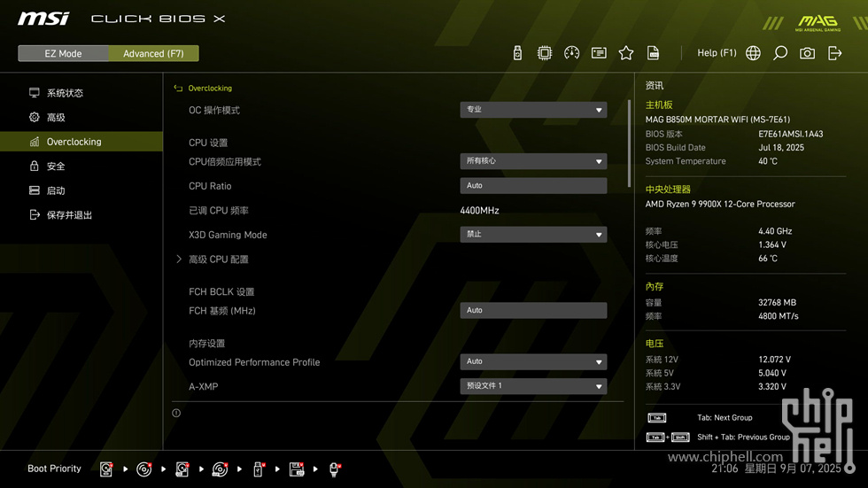
Task: Open Optimized Performance Profile dropdown
Action: [533, 362]
